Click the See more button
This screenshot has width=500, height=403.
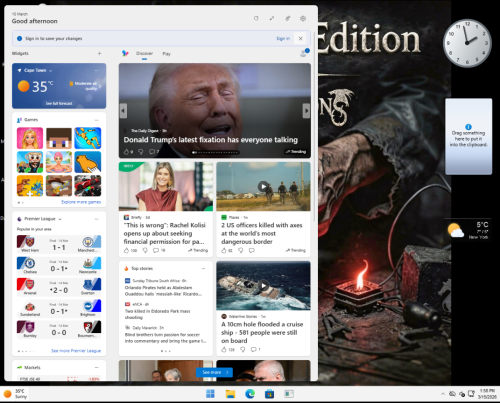pyautogui.click(x=214, y=372)
